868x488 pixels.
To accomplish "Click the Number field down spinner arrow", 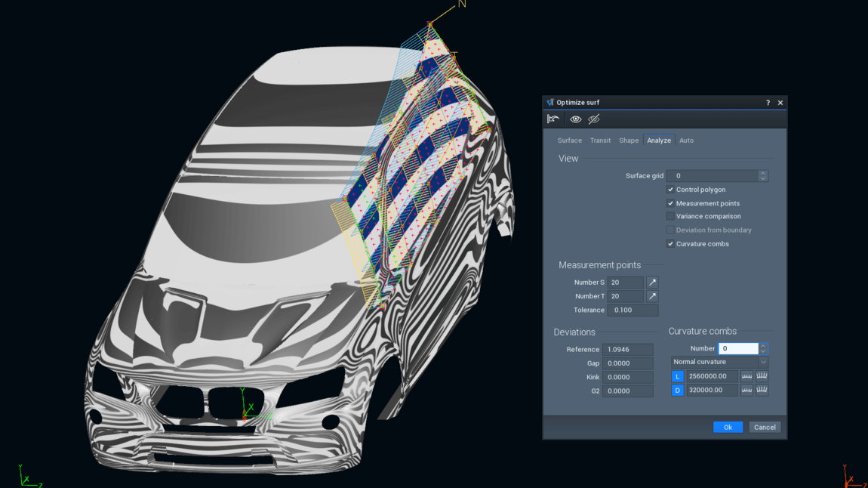I will 763,352.
